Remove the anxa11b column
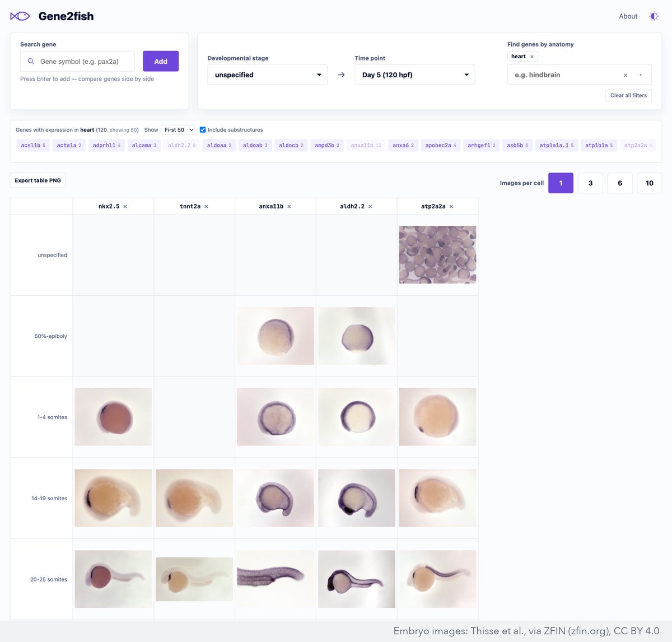Viewport: 672px width, 642px height. point(289,207)
